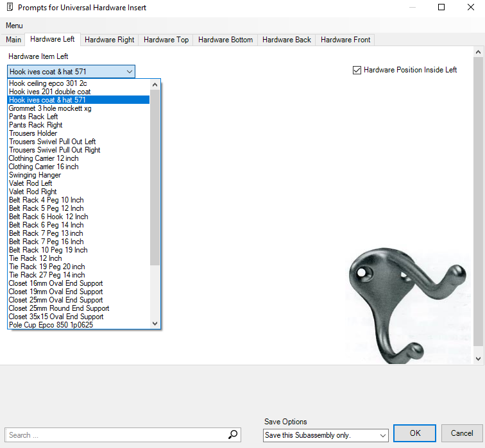Uncheck Hardware Position Inside Left
This screenshot has width=485, height=448.
pyautogui.click(x=357, y=70)
